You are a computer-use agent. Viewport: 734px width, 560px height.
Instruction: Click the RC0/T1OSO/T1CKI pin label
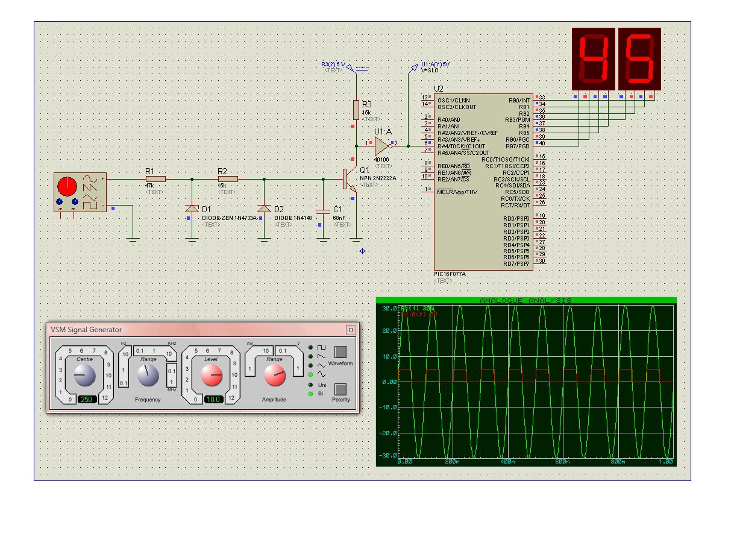(x=506, y=159)
